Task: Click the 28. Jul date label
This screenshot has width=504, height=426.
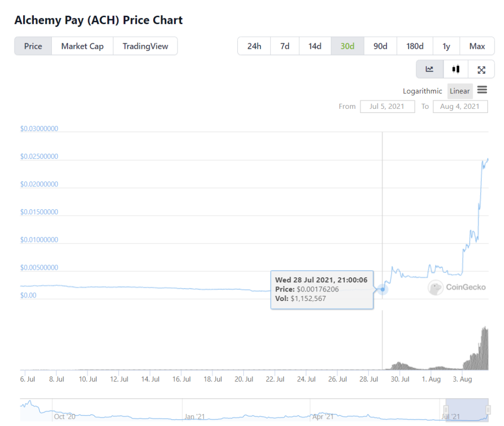Action: (x=369, y=380)
